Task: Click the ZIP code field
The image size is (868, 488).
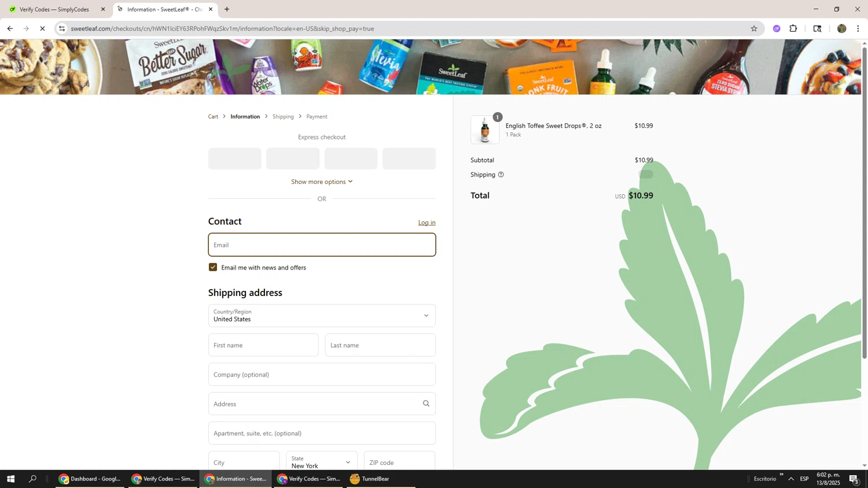Action: pyautogui.click(x=399, y=462)
